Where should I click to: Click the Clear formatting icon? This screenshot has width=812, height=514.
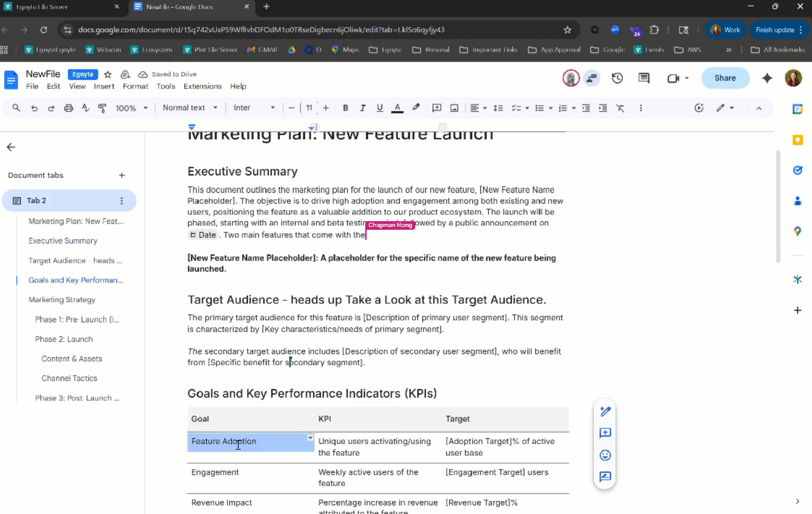620,108
